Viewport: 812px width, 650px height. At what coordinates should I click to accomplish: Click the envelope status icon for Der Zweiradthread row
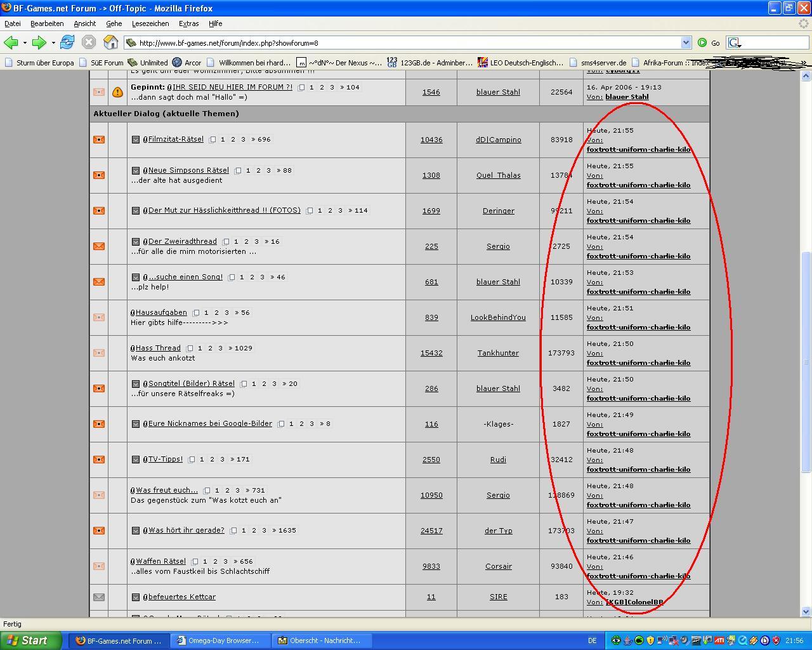[99, 246]
